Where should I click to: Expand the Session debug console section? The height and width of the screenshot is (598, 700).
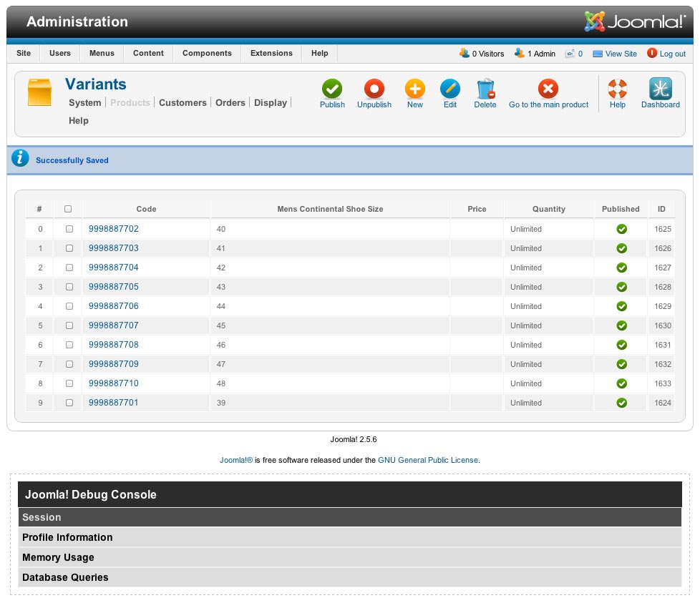tap(42, 517)
